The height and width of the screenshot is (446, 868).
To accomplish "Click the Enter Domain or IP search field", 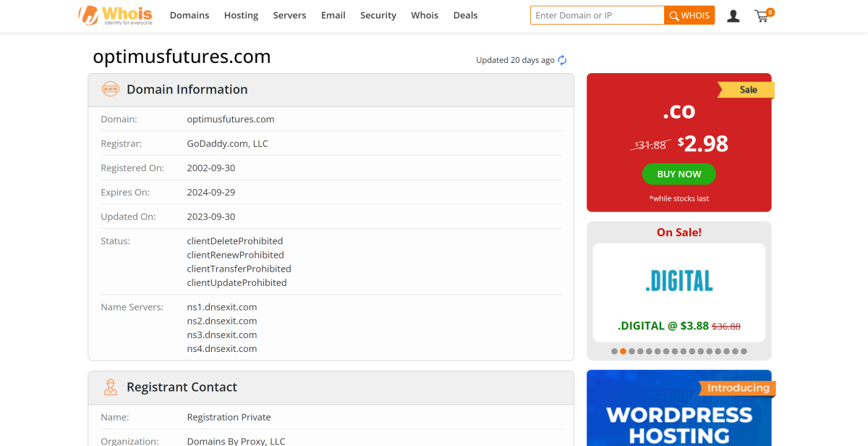I will tap(597, 14).
